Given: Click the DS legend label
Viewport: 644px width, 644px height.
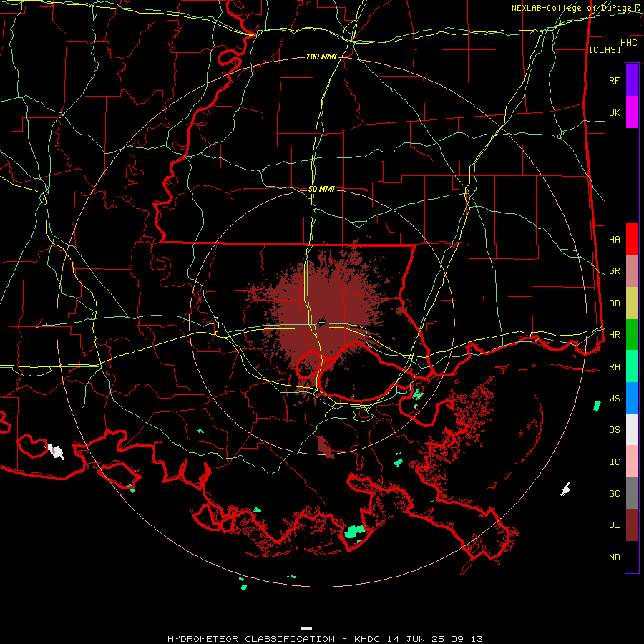Looking at the screenshot, I should 614,430.
